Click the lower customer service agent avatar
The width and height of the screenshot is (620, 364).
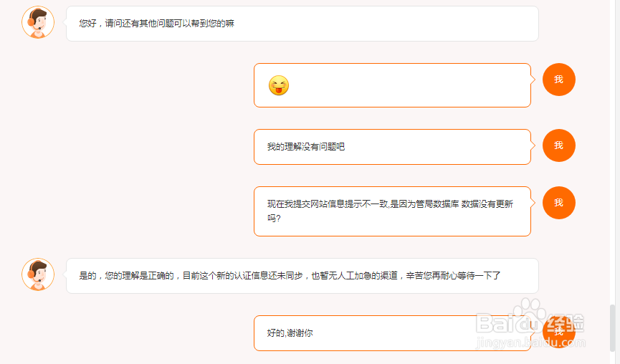tap(38, 274)
